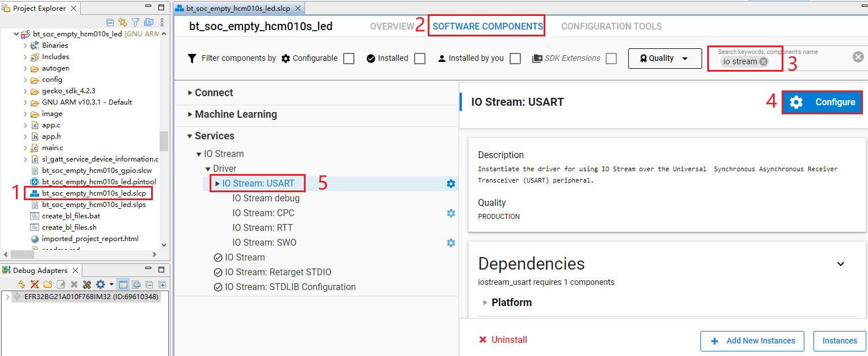Viewport: 868px width, 356px height.
Task: Open the CONFIGURATION TOOLS tab
Action: point(611,26)
